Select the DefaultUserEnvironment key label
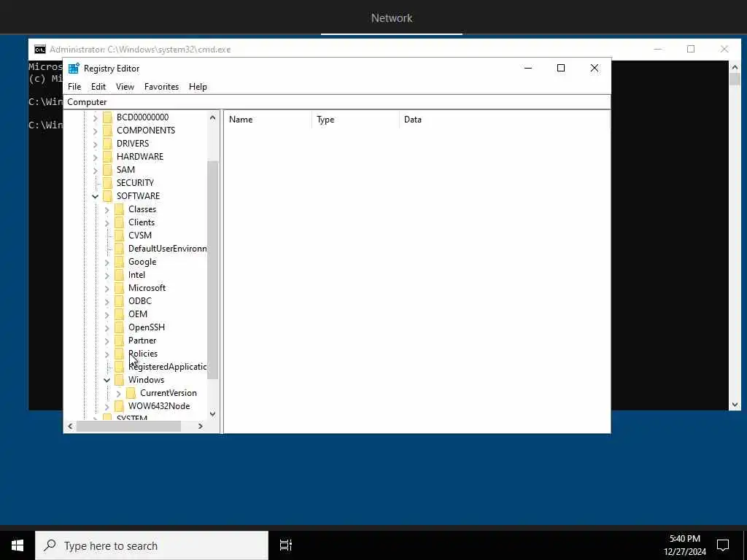The image size is (747, 560). 167,249
